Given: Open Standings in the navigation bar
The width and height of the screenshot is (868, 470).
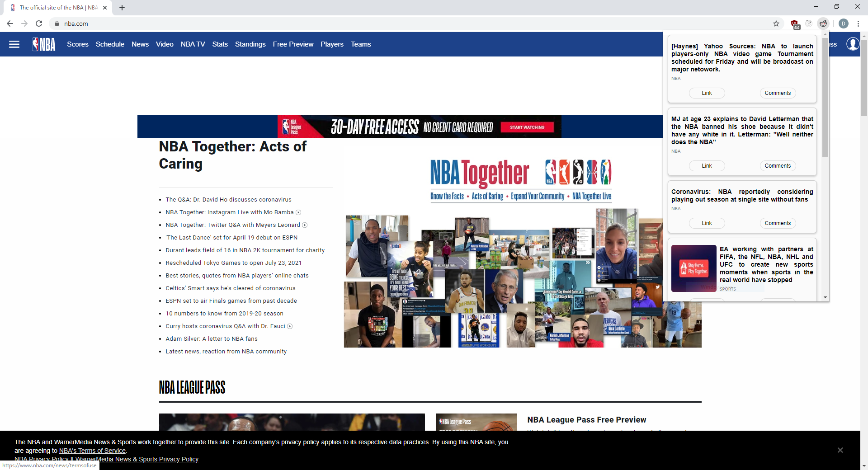Looking at the screenshot, I should (250, 44).
